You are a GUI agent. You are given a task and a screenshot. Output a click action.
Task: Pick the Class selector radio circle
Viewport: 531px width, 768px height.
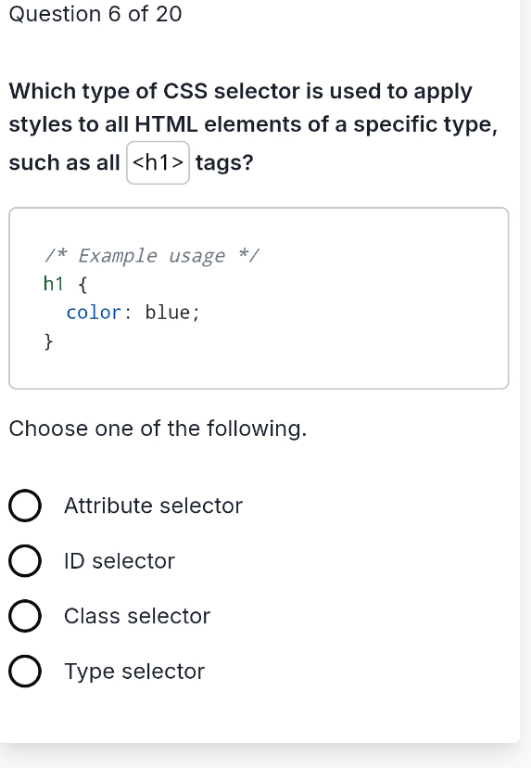(x=24, y=616)
